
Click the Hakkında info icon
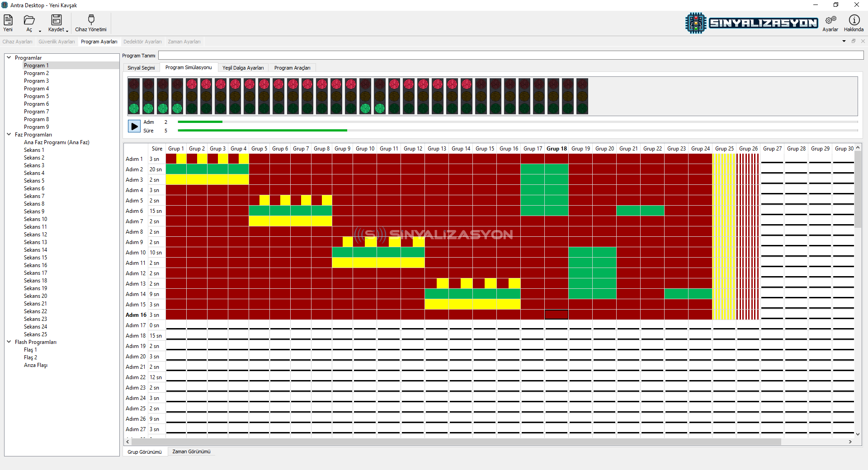[x=854, y=20]
